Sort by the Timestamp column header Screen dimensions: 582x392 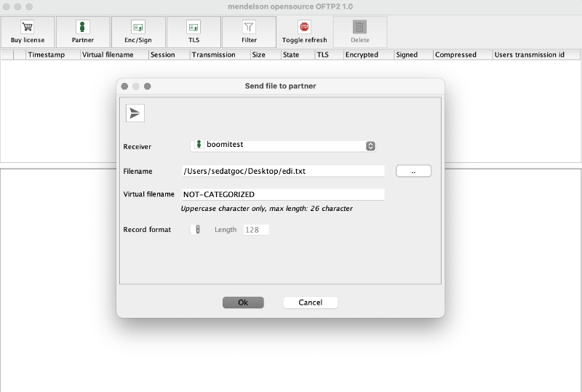click(x=52, y=55)
